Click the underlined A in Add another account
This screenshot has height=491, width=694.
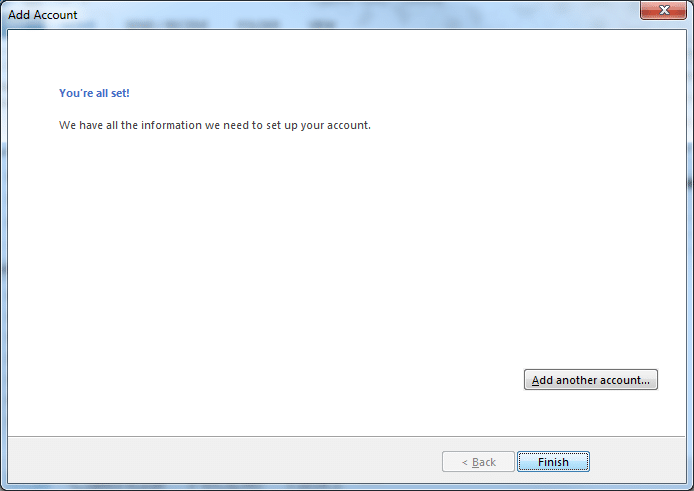(x=536, y=380)
